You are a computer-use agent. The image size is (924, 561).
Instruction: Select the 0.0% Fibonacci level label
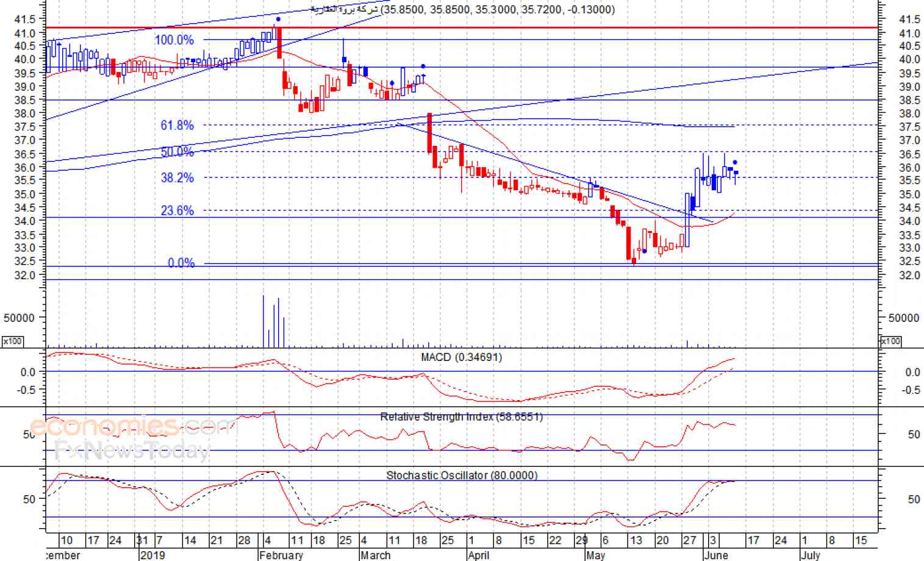point(181,263)
